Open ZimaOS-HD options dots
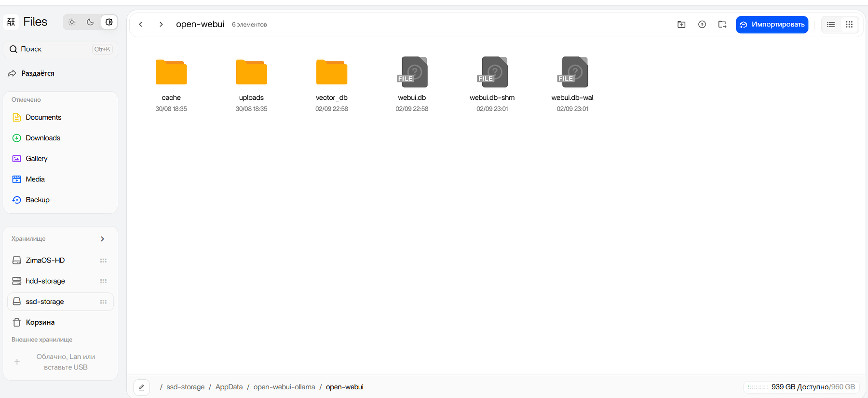 (x=103, y=261)
